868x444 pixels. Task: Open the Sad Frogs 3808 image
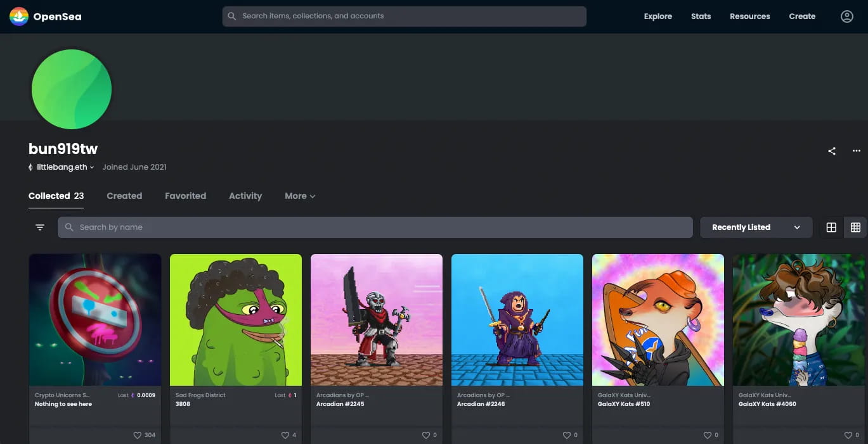coord(236,320)
